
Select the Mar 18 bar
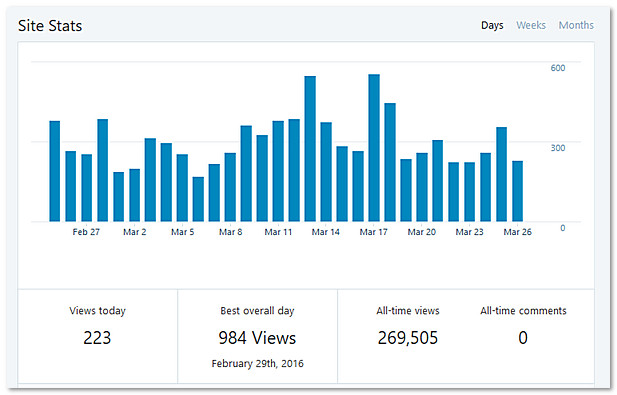pyautogui.click(x=390, y=162)
